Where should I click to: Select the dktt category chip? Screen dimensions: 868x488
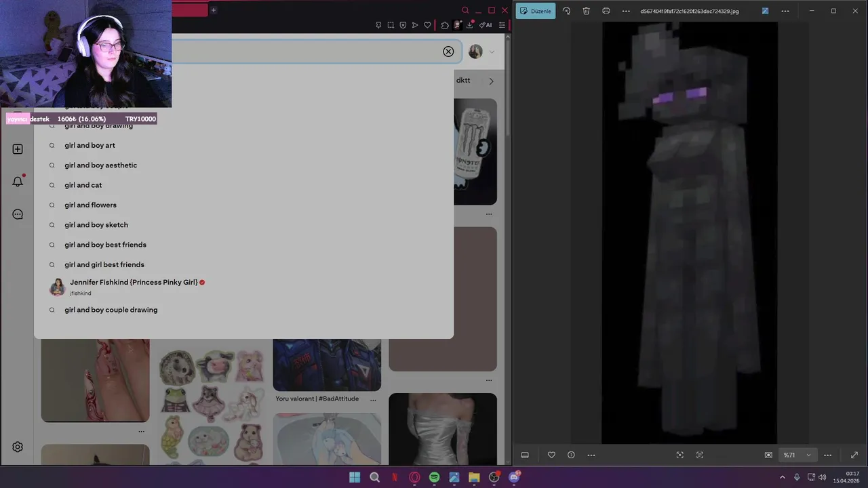[x=463, y=80]
